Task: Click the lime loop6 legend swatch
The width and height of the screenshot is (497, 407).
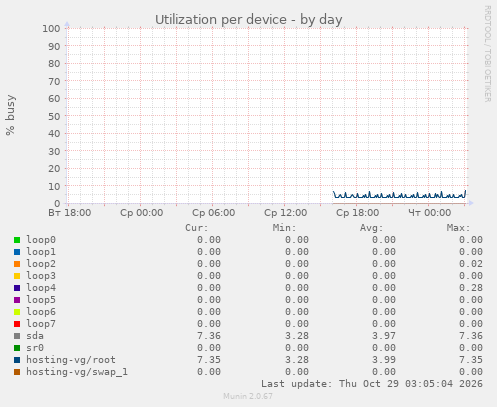Action: tap(17, 312)
